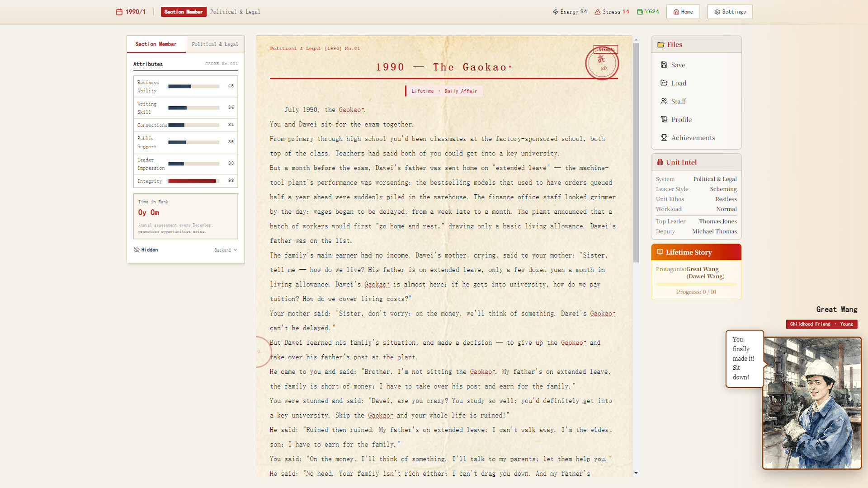Click the Gaokao link in the title
The height and width of the screenshot is (488, 868).
(x=487, y=67)
